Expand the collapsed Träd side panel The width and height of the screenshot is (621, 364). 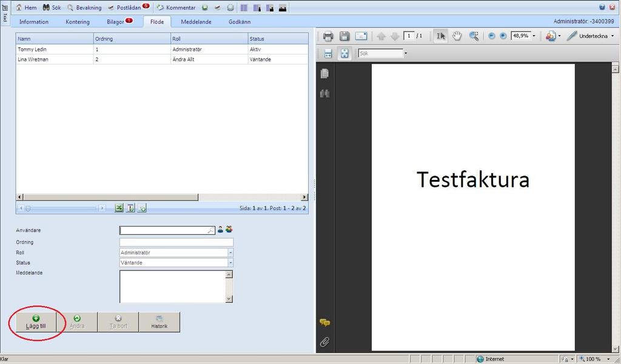[5, 13]
